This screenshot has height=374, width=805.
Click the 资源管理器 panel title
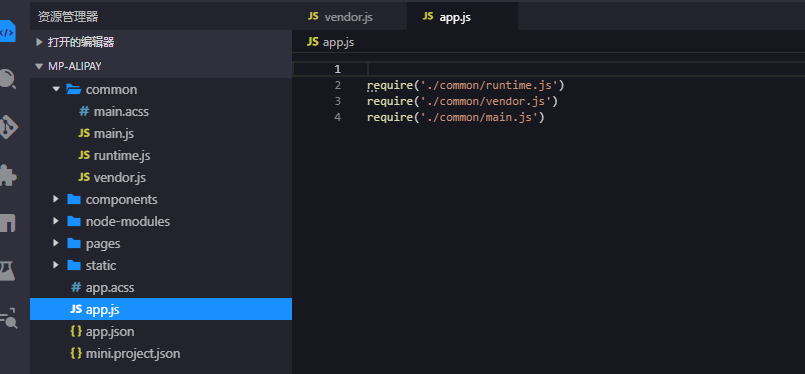pos(68,17)
